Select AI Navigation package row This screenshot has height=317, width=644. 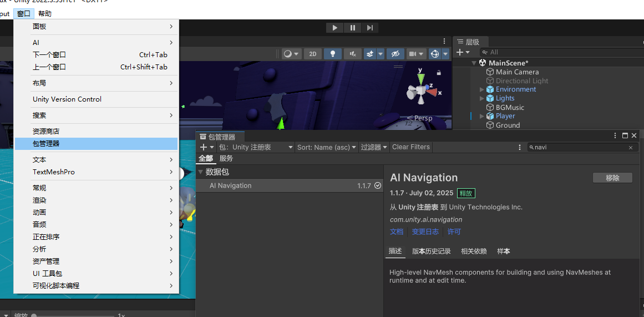coord(290,185)
